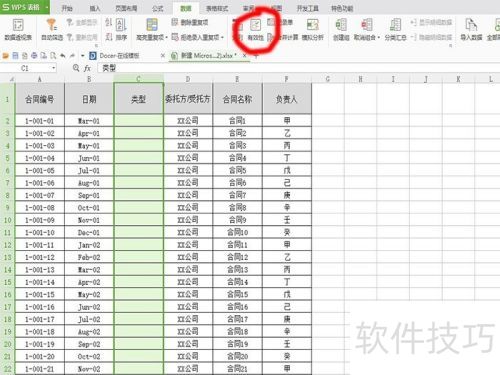Expand the 高亮重复项 dropdown

(x=167, y=37)
